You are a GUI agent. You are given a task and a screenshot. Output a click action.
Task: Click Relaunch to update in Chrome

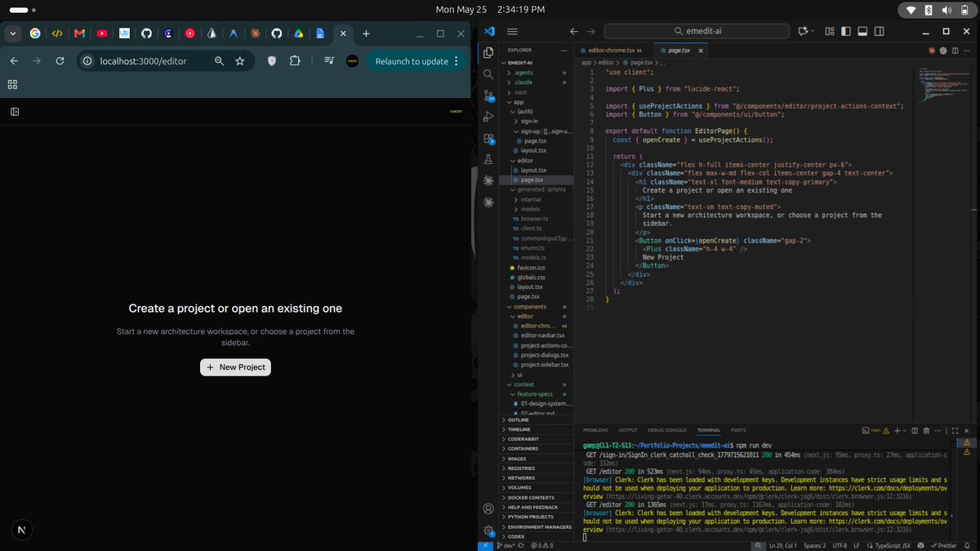pos(416,61)
